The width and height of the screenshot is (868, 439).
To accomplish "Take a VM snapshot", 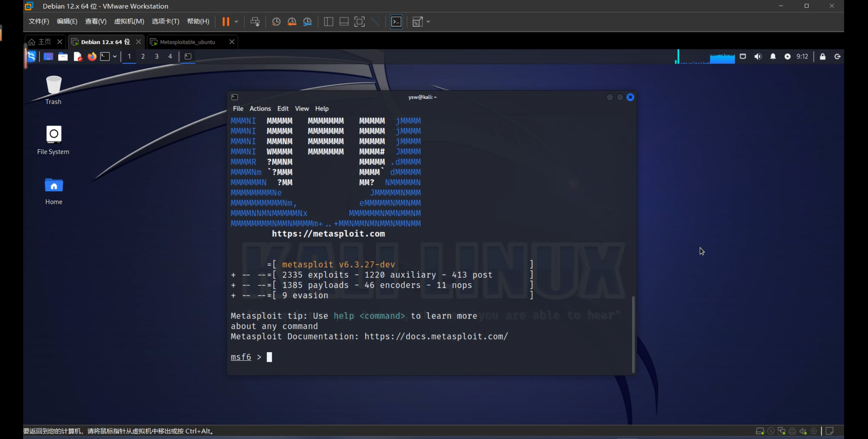I will tap(276, 22).
